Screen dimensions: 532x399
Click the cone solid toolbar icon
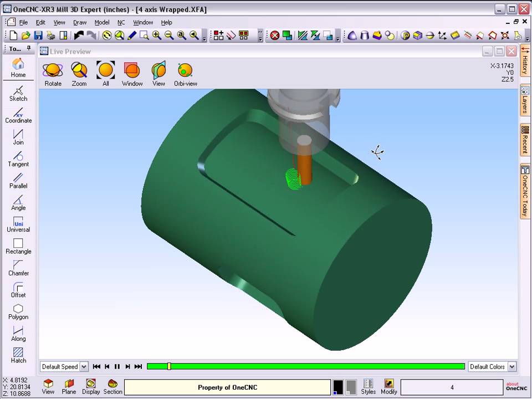pyautogui.click(x=352, y=35)
